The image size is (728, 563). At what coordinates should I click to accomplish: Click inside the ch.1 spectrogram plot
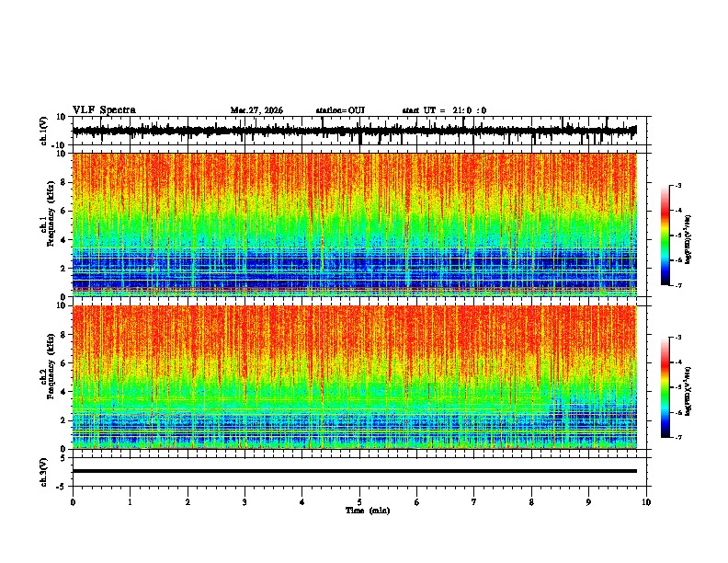[x=355, y=224]
